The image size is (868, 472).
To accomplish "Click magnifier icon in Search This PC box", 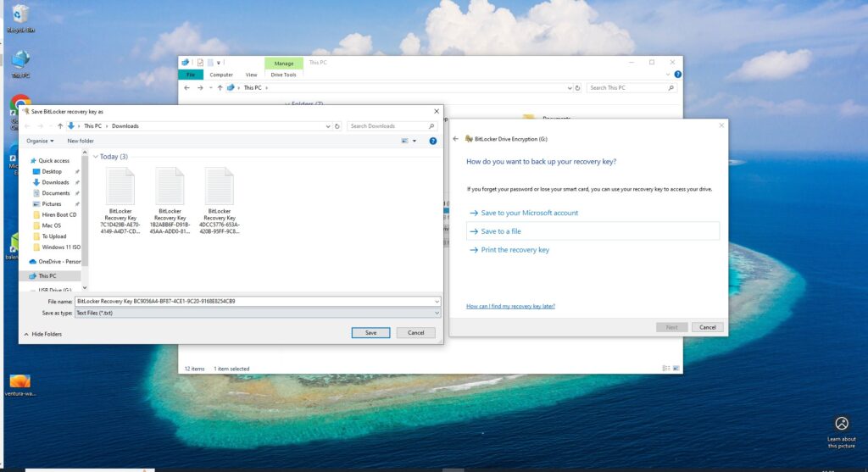I will 671,88.
